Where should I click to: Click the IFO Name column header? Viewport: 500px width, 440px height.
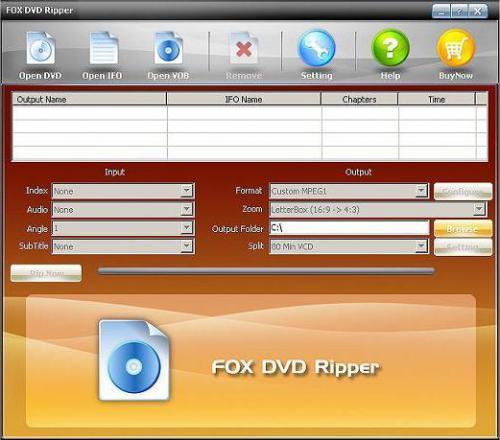(x=244, y=99)
